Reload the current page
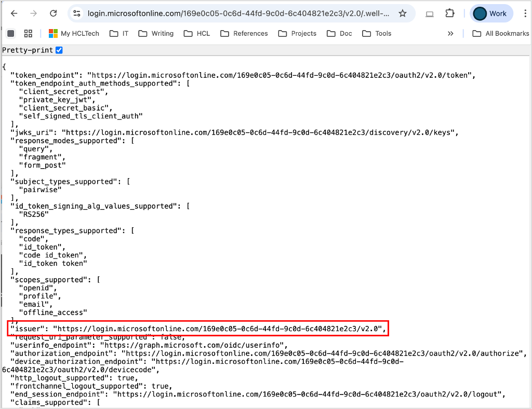This screenshot has height=409, width=532. (52, 13)
